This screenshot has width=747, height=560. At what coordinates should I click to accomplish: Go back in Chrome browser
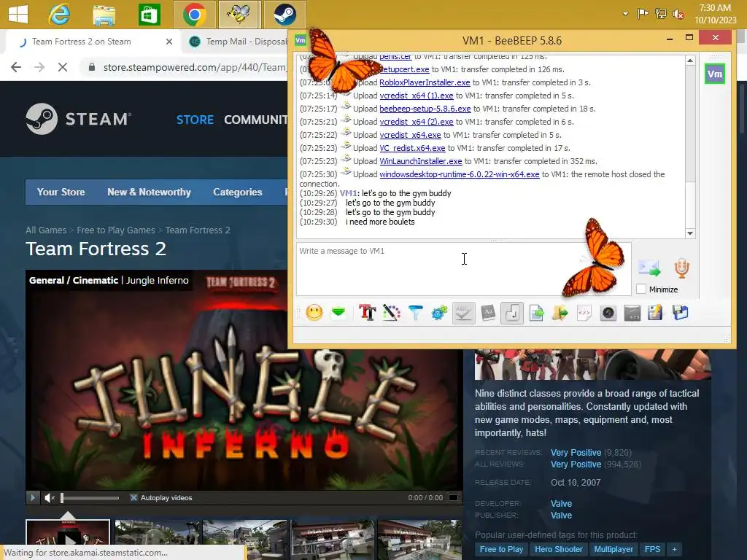click(16, 67)
